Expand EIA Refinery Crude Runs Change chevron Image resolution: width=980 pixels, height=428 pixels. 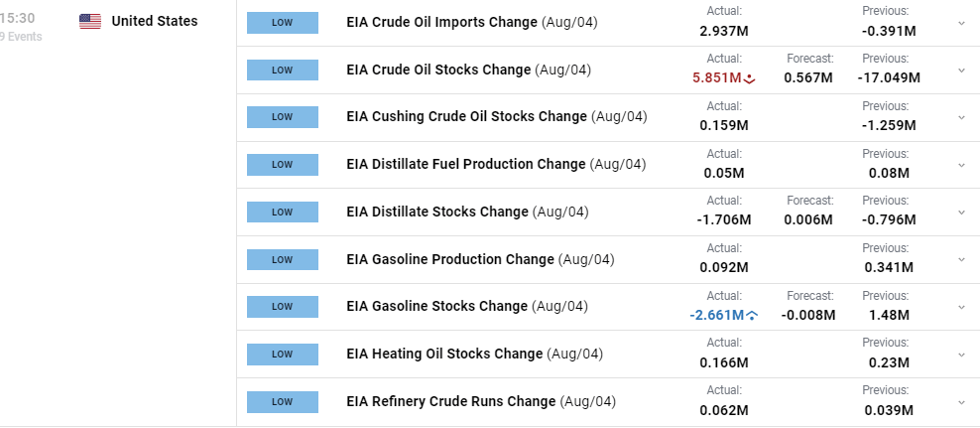961,402
